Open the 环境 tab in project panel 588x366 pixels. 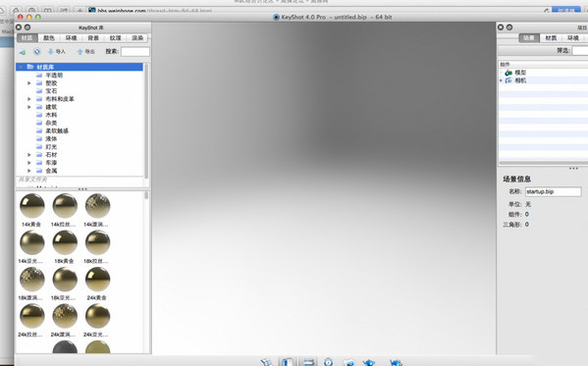[573, 38]
